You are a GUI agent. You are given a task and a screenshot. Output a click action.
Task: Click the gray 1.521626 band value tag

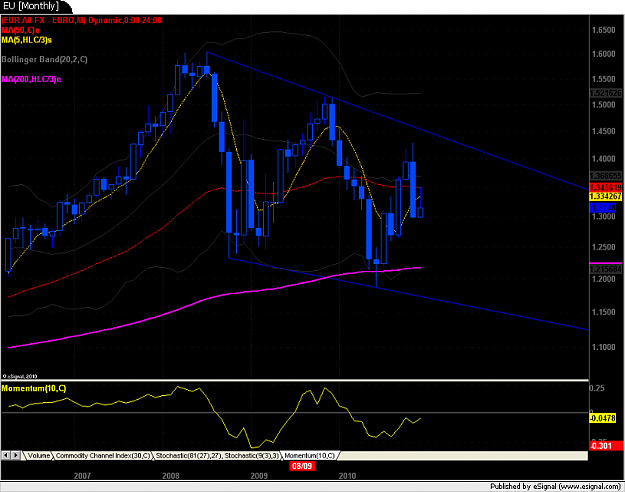(605, 93)
